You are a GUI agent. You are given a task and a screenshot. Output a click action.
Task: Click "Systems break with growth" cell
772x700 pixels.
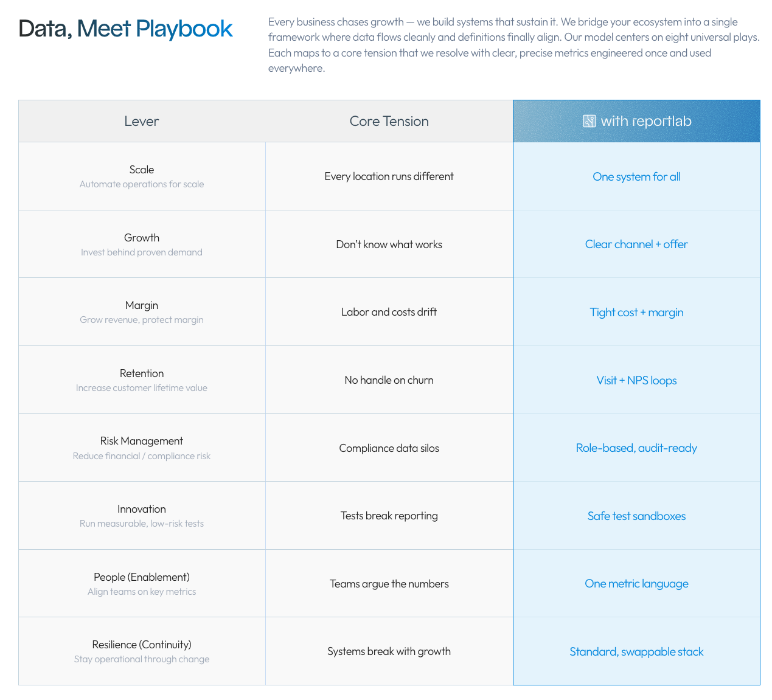pos(389,651)
